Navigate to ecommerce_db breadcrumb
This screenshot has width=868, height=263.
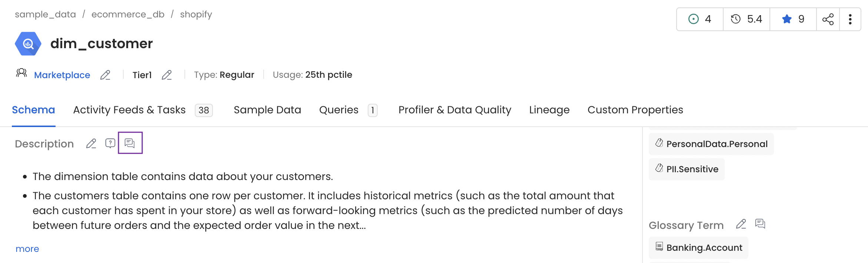pyautogui.click(x=128, y=14)
